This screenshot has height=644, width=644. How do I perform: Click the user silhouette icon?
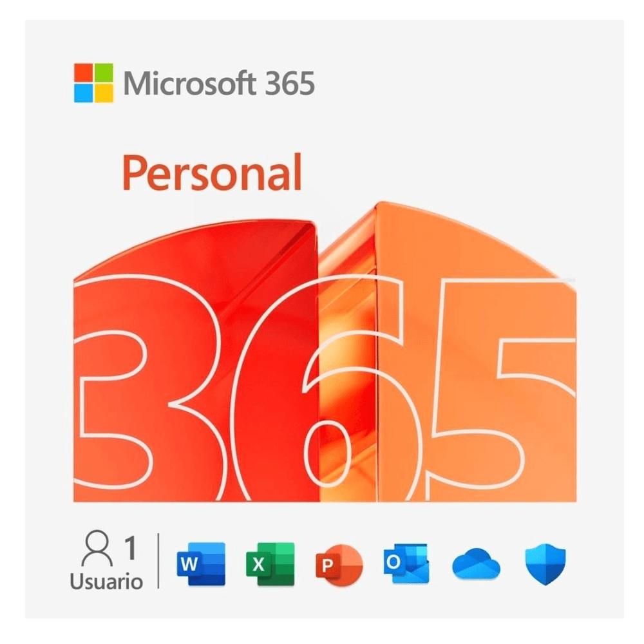[97, 548]
